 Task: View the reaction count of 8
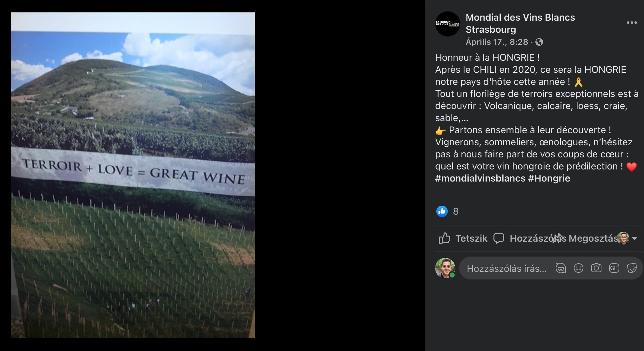pos(456,211)
